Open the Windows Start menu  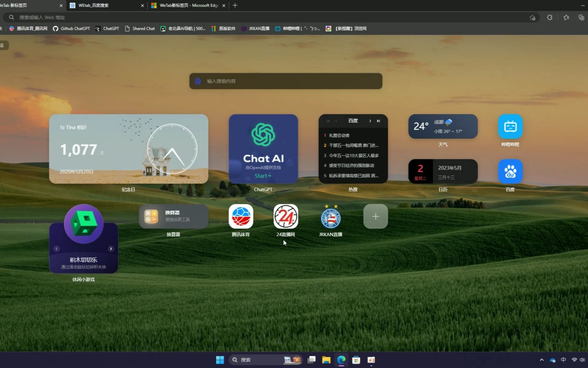click(220, 360)
